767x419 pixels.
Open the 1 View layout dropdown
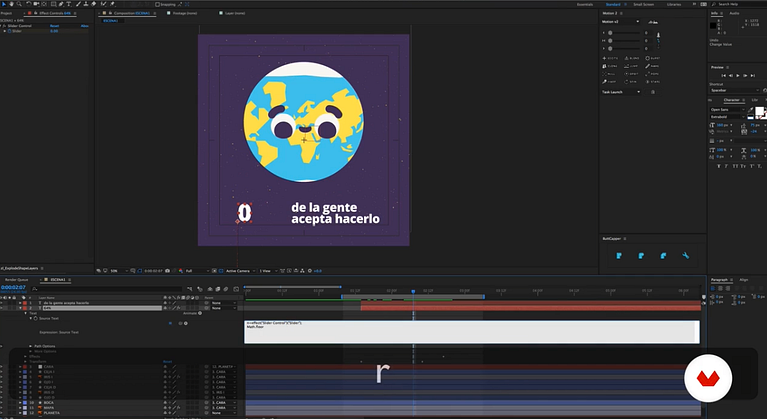pos(267,271)
